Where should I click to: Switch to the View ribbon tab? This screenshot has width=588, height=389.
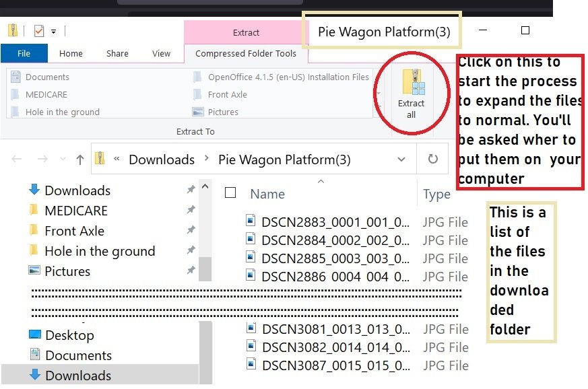coord(161,53)
